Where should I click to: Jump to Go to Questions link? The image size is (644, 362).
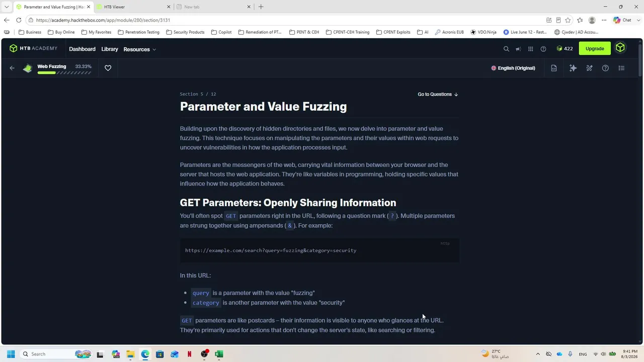tap(438, 94)
